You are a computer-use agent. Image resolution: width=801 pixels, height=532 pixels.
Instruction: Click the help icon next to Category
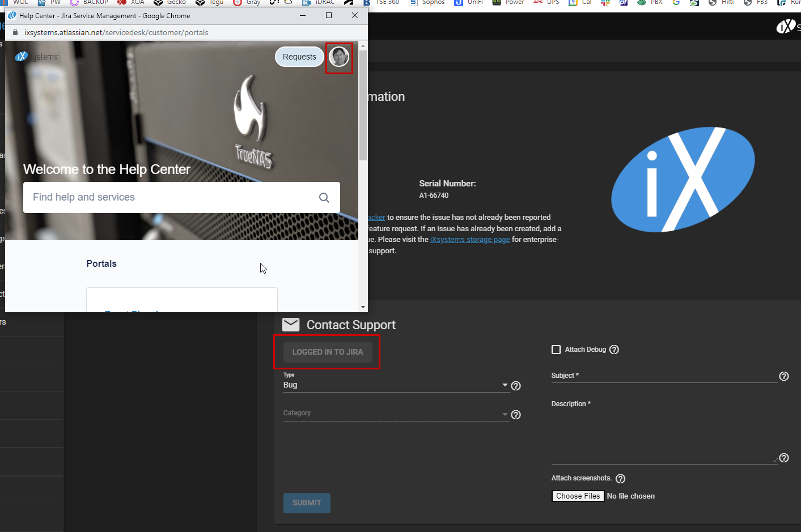[x=516, y=415]
